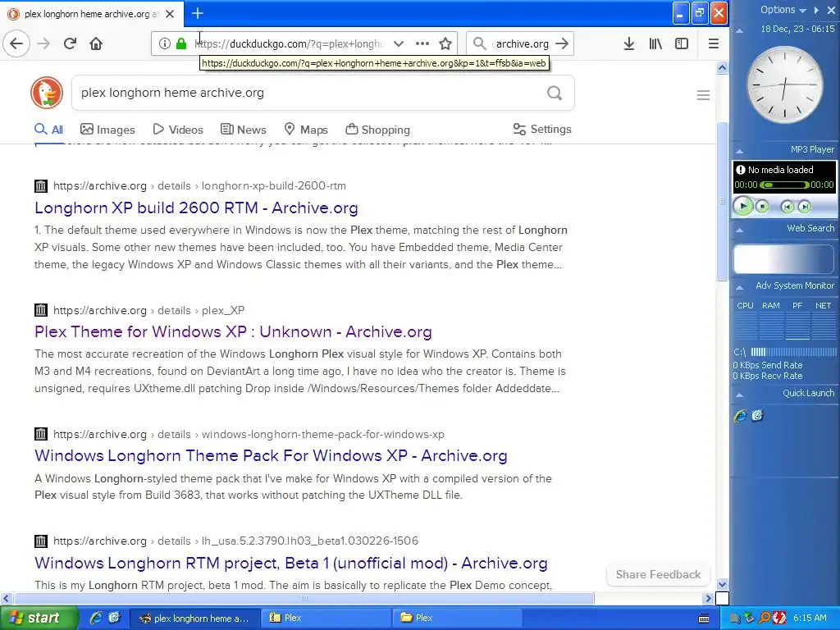Reload the page with the refresh icon
Viewport: 840px width, 630px height.
tap(70, 44)
